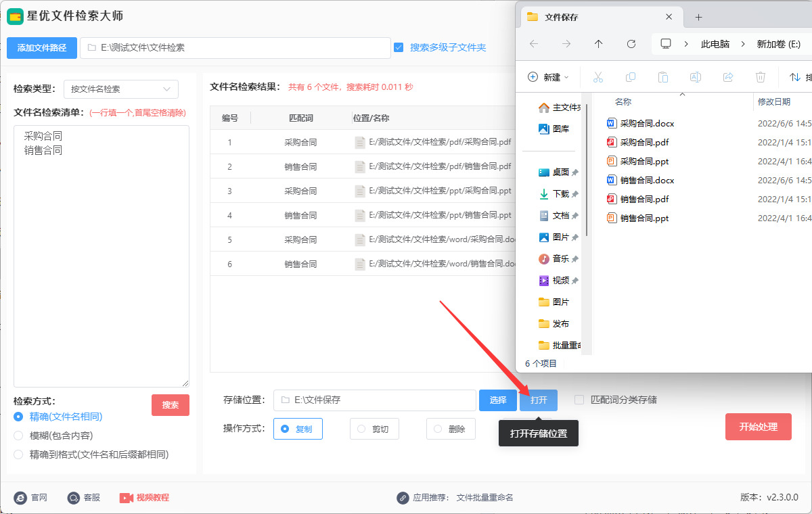Click the cut scissors icon in Explorer toolbar
This screenshot has height=514, width=812.
pos(598,77)
